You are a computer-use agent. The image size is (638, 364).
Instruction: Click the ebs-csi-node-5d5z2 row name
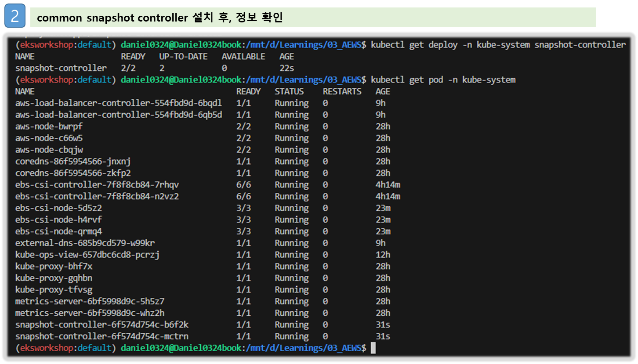pyautogui.click(x=59, y=208)
